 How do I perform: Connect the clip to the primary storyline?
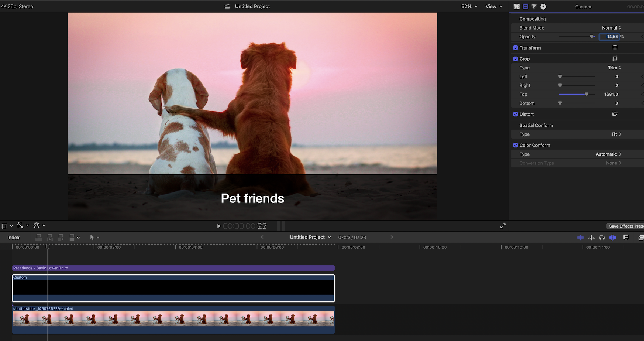pyautogui.click(x=38, y=237)
